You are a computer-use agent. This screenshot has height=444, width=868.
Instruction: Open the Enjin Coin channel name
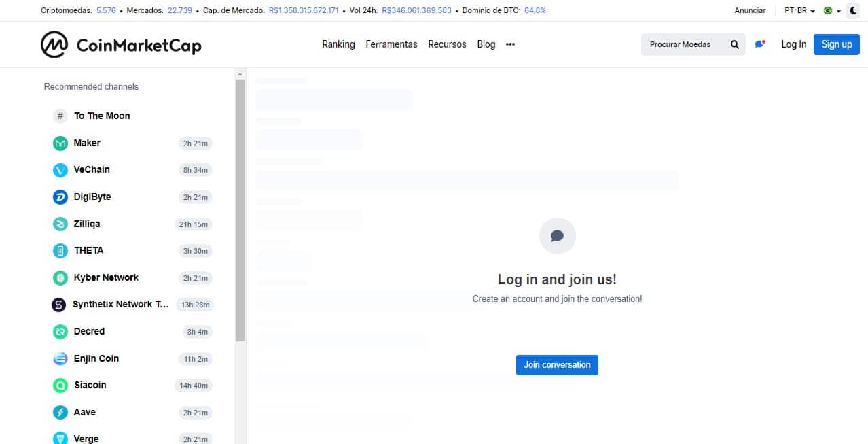point(96,358)
